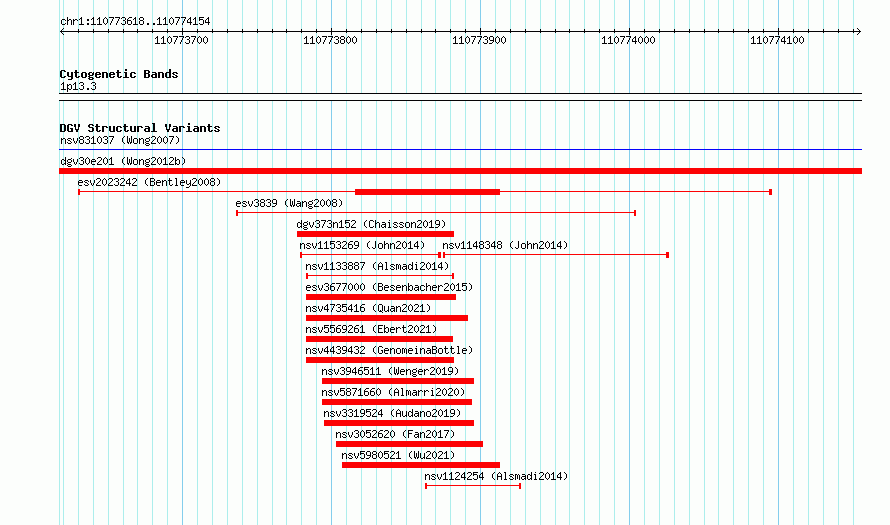Click the right arrowhead of the ruler

[x=858, y=32]
